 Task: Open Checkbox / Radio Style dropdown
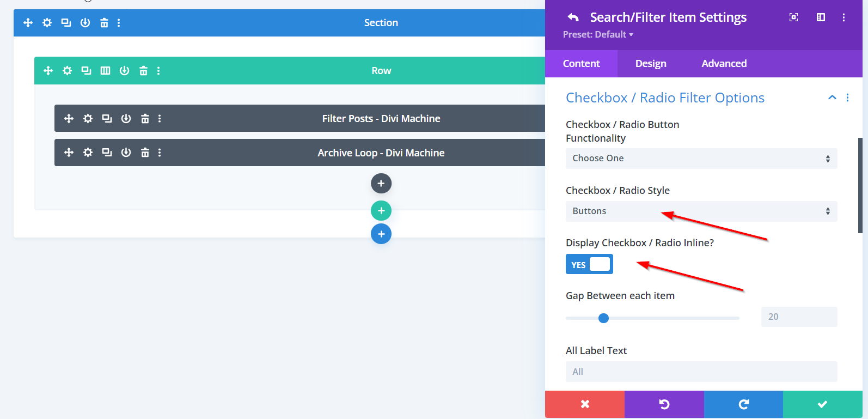(x=701, y=211)
